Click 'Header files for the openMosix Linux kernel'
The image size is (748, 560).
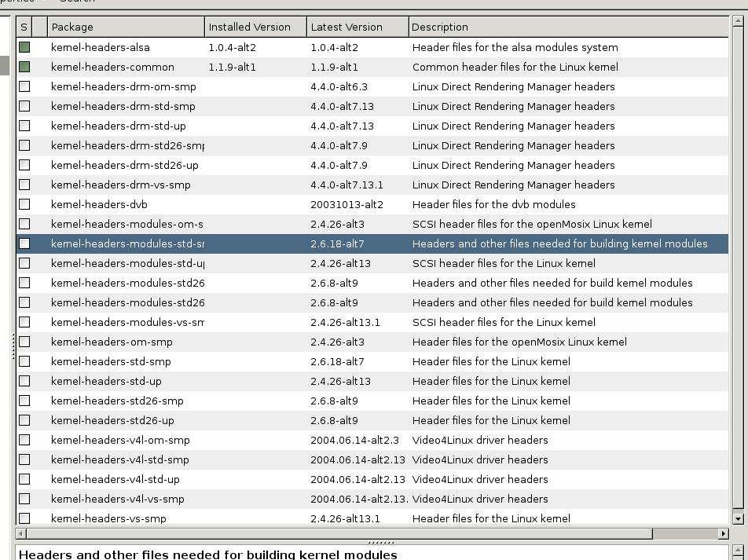519,342
